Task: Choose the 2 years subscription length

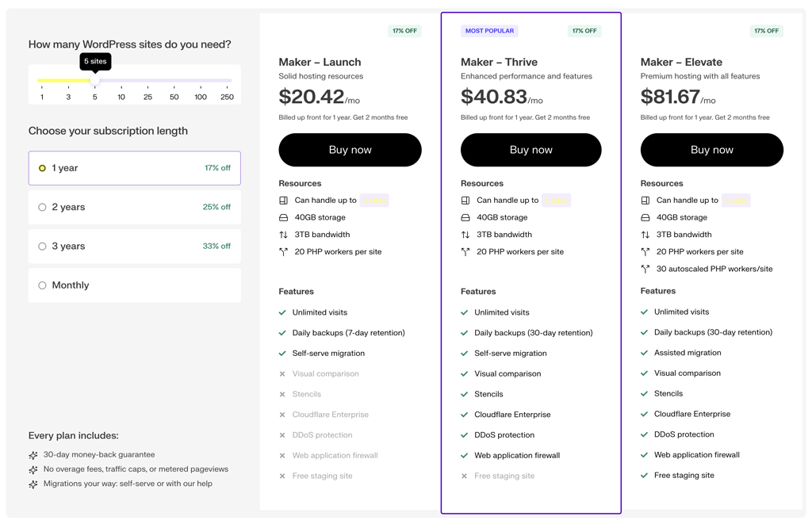Action: tap(42, 207)
